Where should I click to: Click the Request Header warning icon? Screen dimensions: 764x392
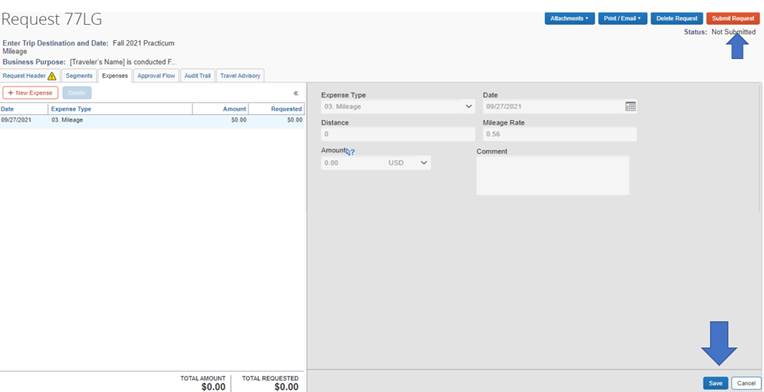52,76
